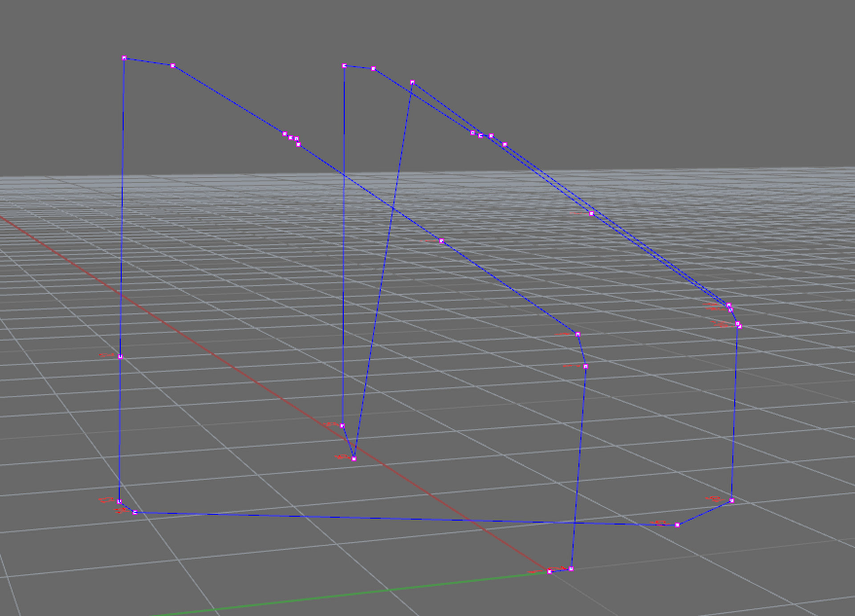The width and height of the screenshot is (855, 616).
Task: Click the second vertex along the left frame's top edge
Action: pos(173,66)
